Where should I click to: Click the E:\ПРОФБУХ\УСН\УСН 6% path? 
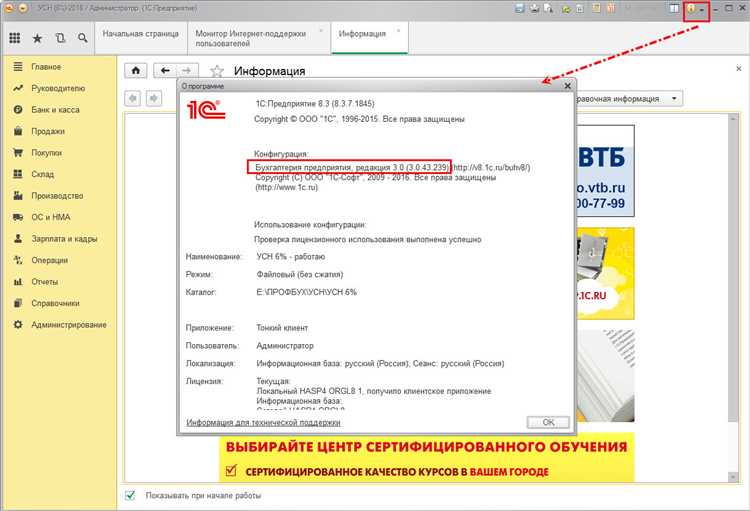[307, 292]
